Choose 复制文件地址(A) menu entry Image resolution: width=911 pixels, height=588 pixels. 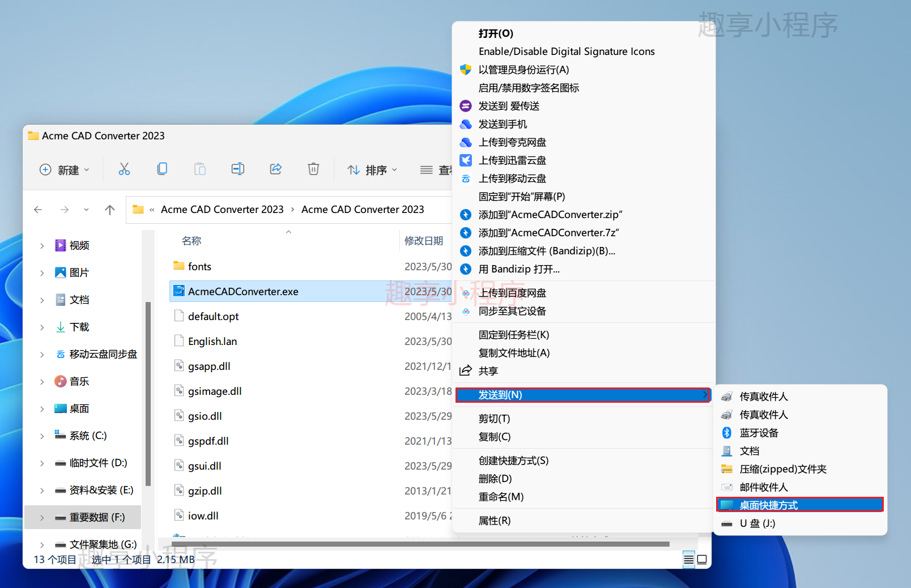pyautogui.click(x=584, y=353)
